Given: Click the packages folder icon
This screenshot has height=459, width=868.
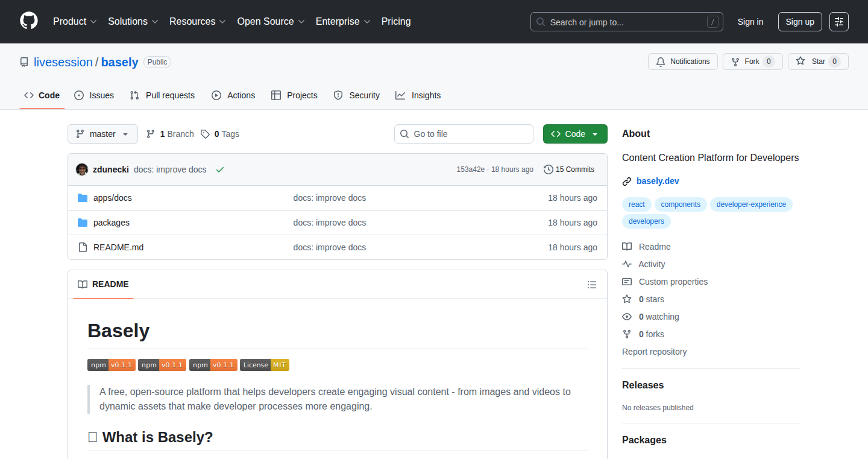Looking at the screenshot, I should tap(83, 223).
